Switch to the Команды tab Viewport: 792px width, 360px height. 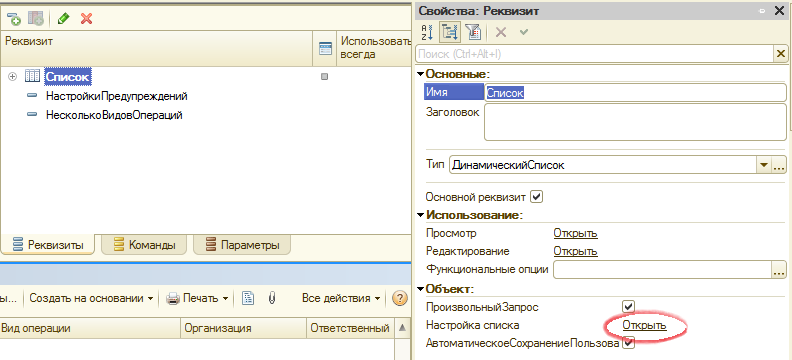click(x=144, y=245)
